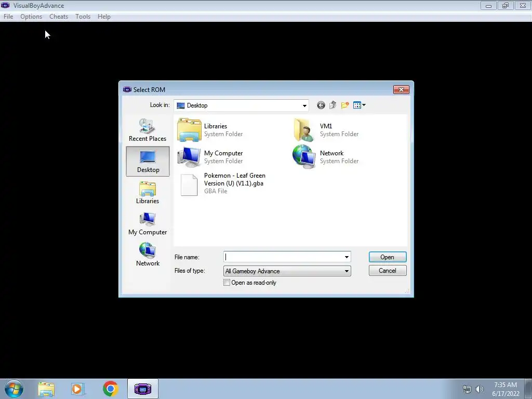Screen dimensions: 532x399
Task: Open the Tools menu
Action: [83, 17]
